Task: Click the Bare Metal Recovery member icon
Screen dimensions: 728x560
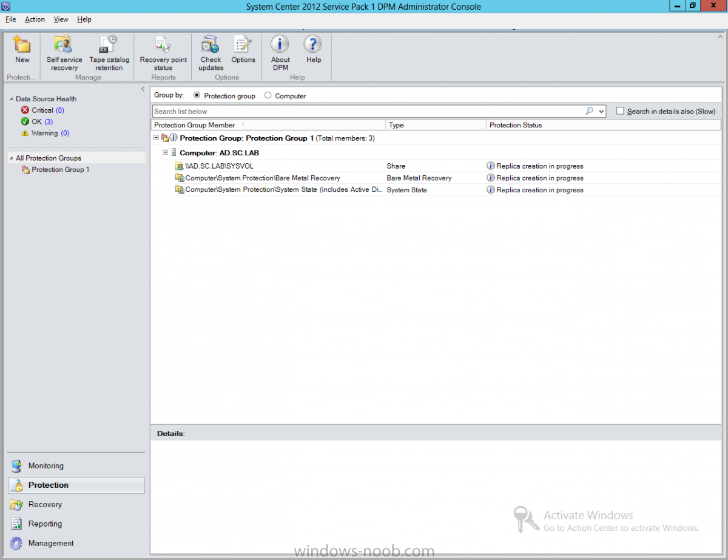Action: [180, 178]
